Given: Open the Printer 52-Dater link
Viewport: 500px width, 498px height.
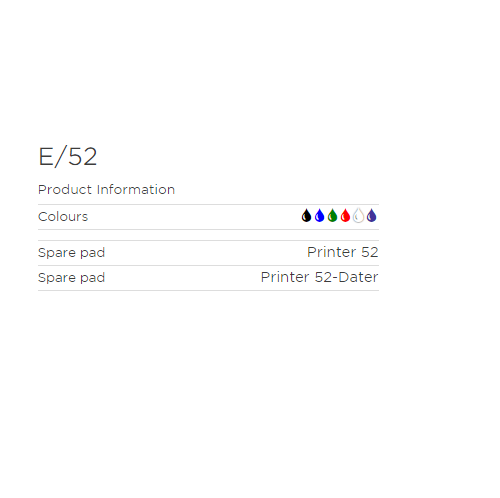Looking at the screenshot, I should pyautogui.click(x=319, y=277).
